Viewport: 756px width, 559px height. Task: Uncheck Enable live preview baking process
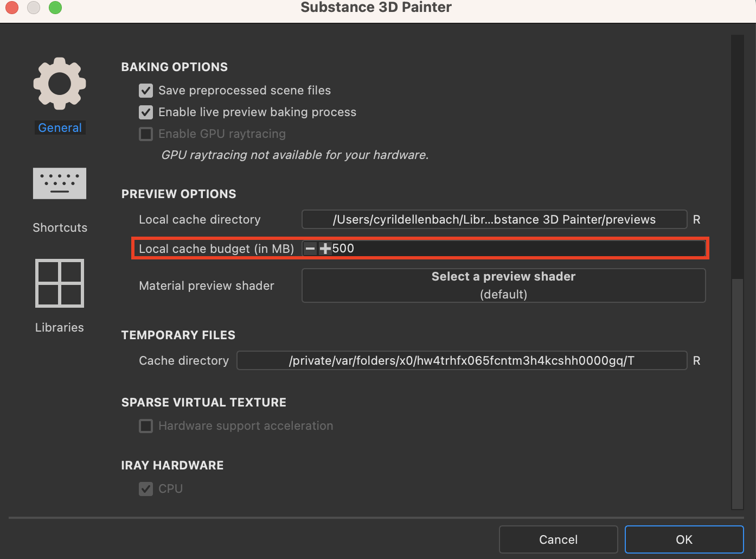[145, 112]
